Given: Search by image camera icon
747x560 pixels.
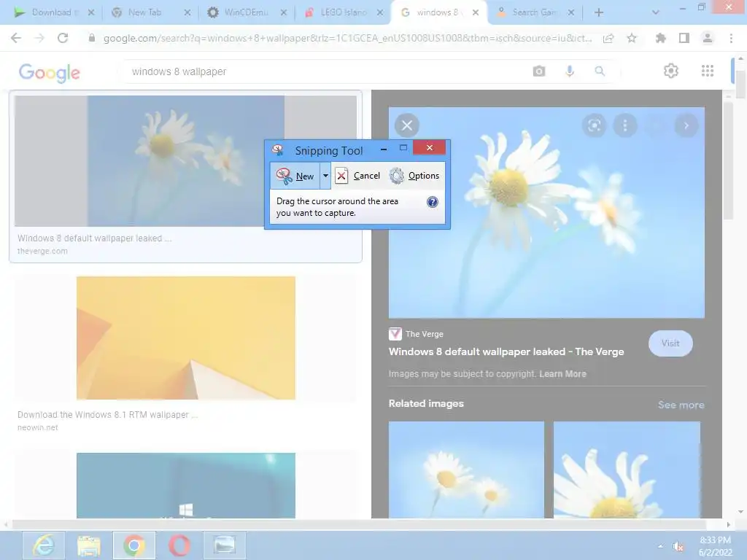Looking at the screenshot, I should tap(539, 71).
